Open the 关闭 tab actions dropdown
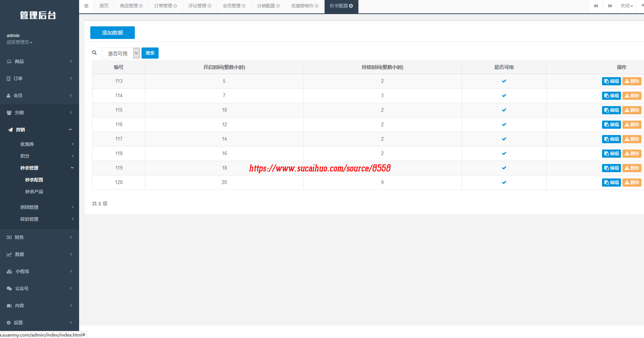Viewport: 644px width, 338px height. pos(627,6)
